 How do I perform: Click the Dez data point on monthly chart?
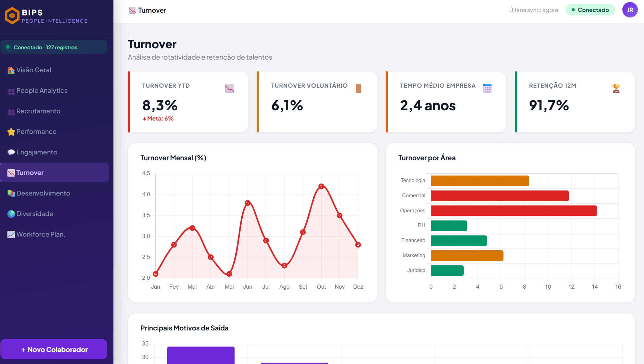[358, 245]
